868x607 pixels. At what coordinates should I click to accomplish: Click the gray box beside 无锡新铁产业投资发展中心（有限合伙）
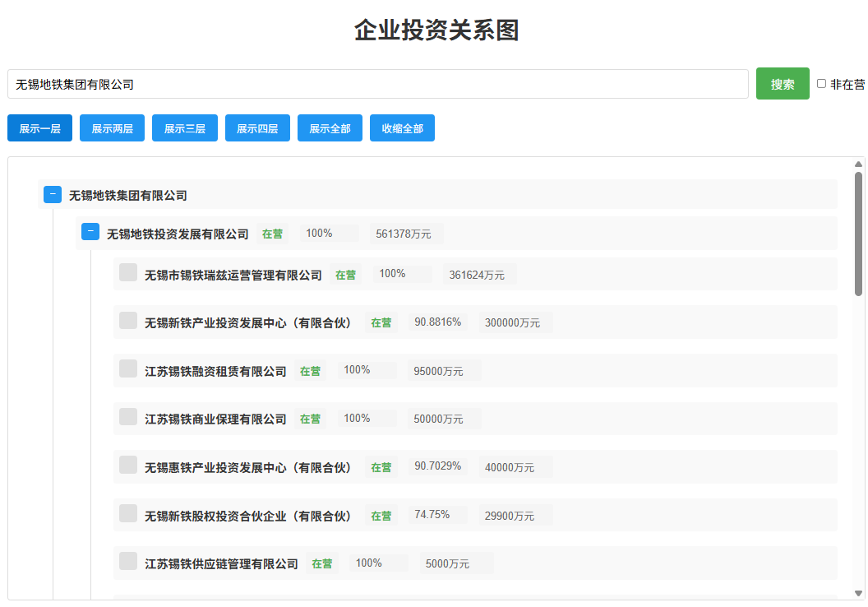(x=128, y=321)
